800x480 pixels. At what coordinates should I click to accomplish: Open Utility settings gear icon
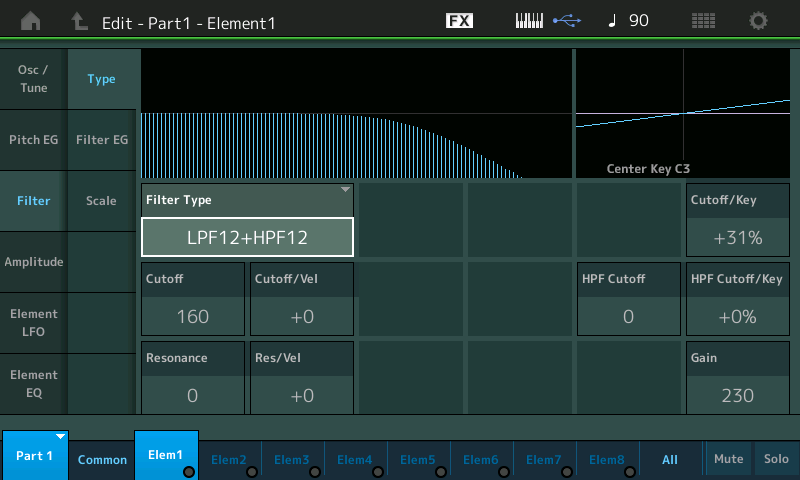click(759, 21)
